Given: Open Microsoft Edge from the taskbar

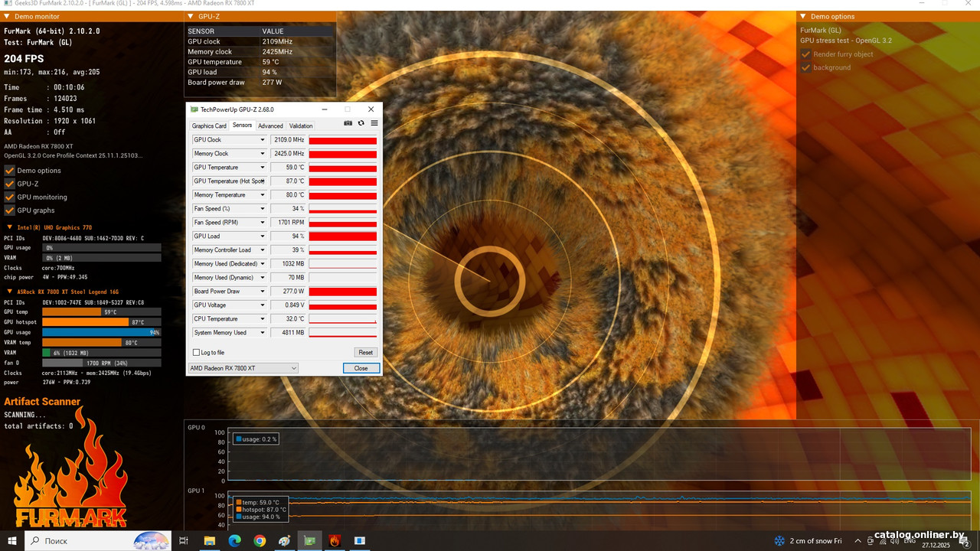Looking at the screenshot, I should [x=234, y=541].
